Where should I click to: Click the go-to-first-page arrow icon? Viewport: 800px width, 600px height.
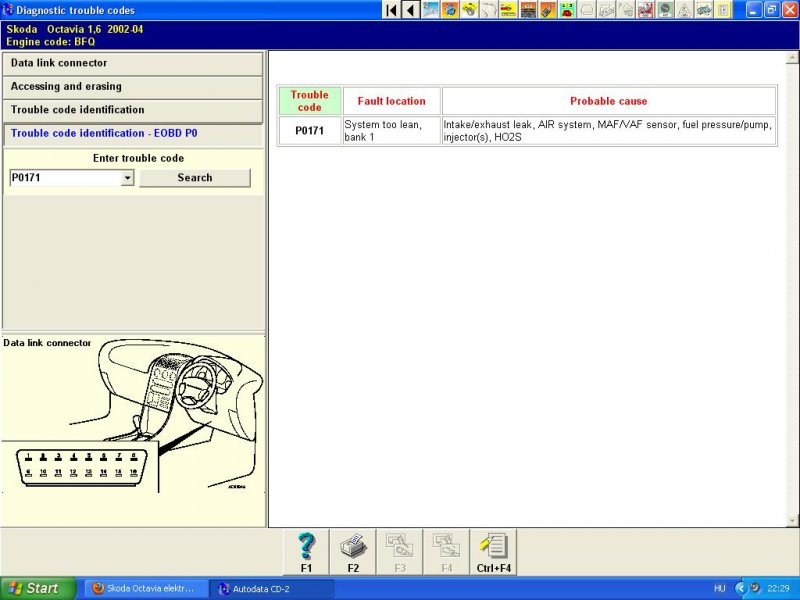coord(391,10)
